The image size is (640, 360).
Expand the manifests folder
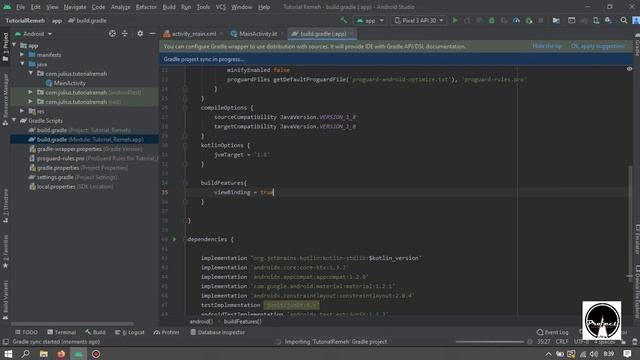coord(22,55)
